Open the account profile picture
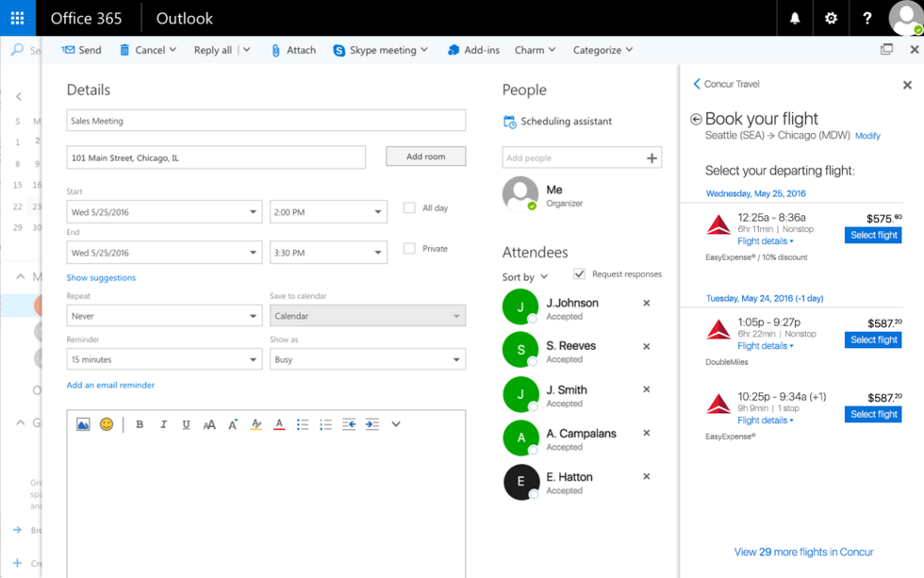The width and height of the screenshot is (924, 578). point(905,18)
